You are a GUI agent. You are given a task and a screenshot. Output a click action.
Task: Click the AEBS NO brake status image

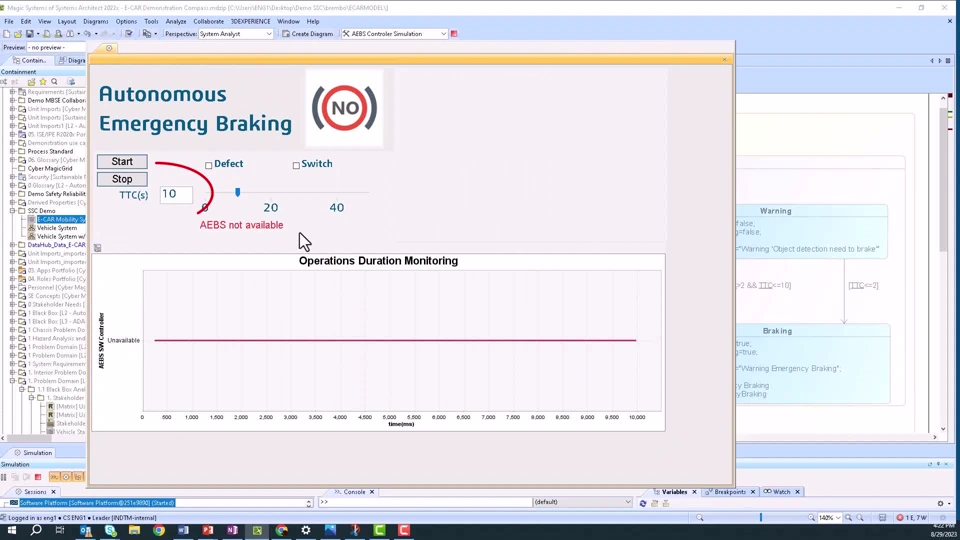pyautogui.click(x=345, y=108)
